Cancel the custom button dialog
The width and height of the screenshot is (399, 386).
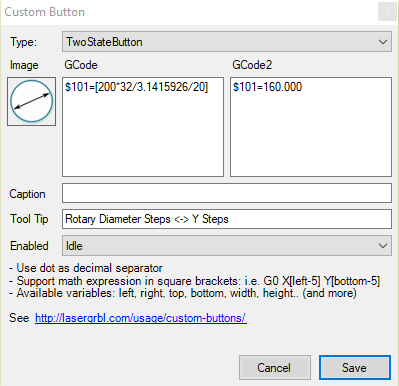point(275,368)
